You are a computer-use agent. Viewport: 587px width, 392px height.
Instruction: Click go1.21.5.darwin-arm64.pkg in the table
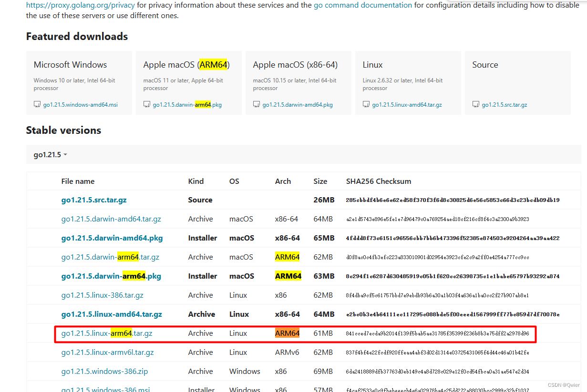pos(111,276)
